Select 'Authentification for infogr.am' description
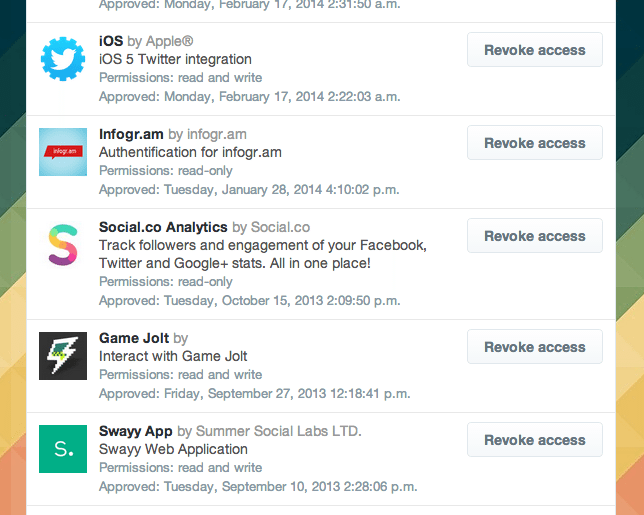 190,152
